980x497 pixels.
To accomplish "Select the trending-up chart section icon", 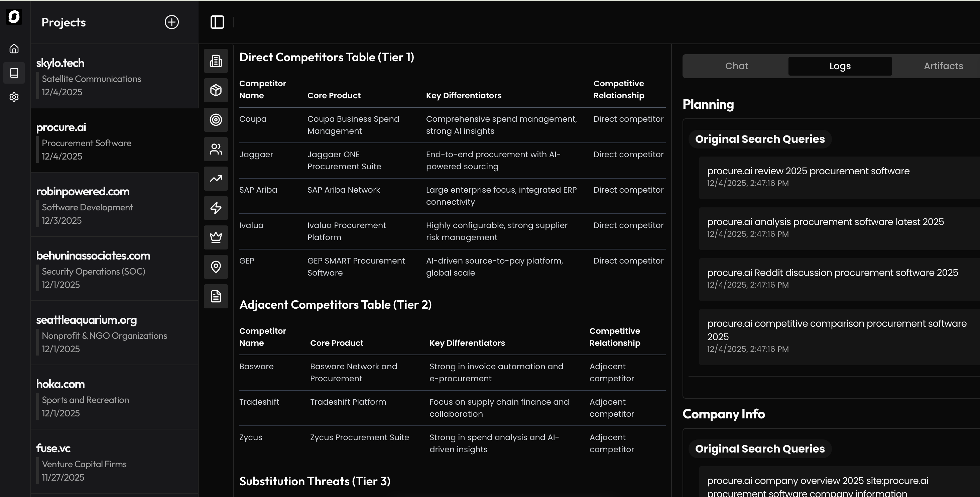I will coord(216,179).
